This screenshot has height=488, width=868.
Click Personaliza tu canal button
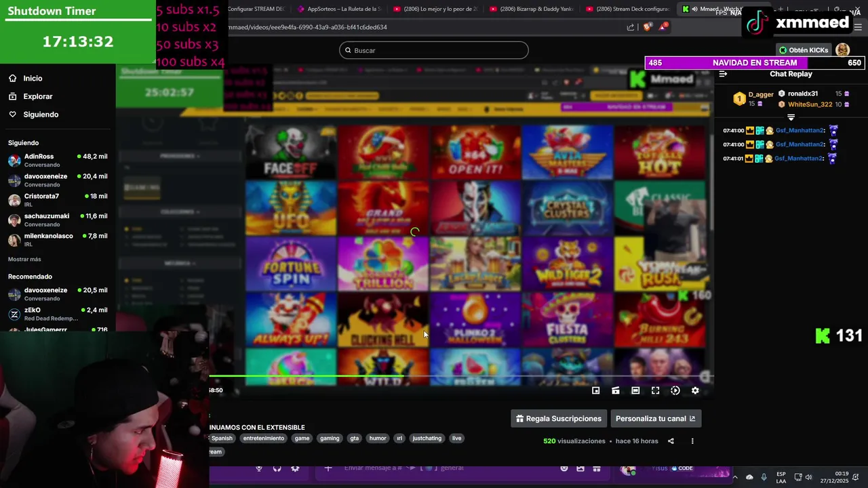(x=656, y=419)
